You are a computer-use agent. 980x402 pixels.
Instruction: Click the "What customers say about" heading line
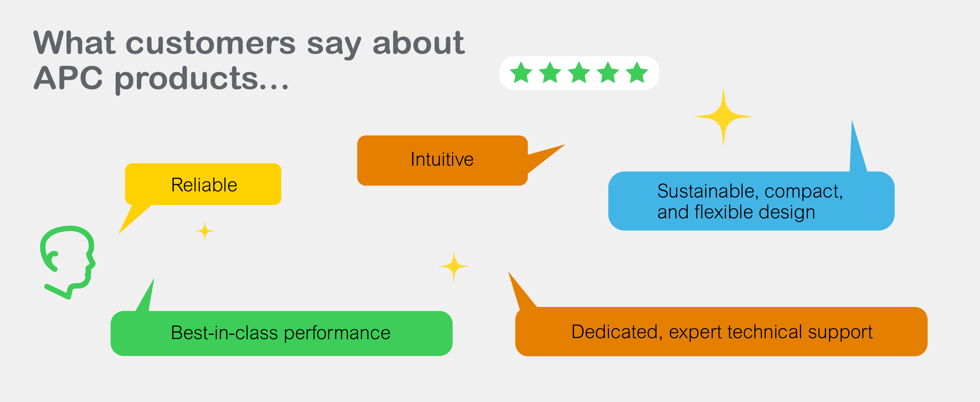click(249, 43)
